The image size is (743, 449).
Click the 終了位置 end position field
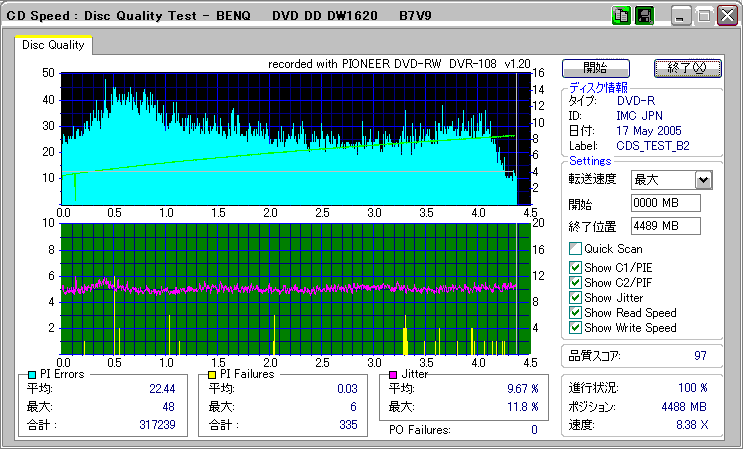coord(665,226)
